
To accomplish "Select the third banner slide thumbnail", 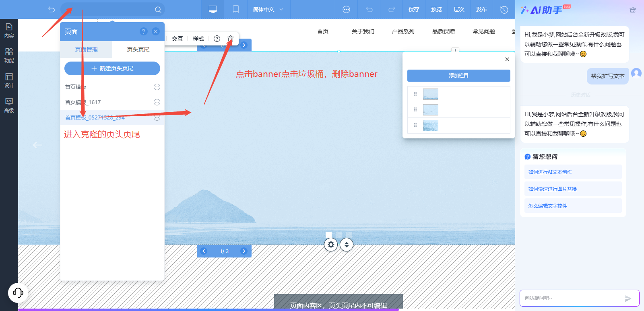I will click(431, 126).
